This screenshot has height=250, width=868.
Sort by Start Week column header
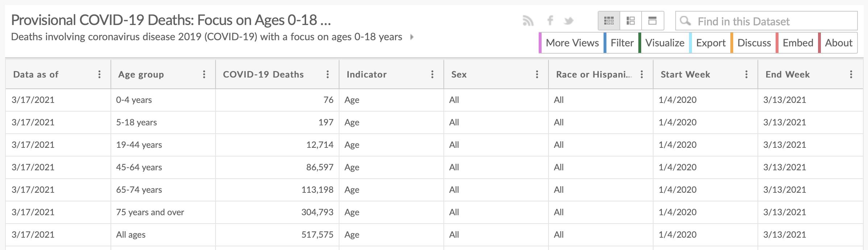coord(685,74)
